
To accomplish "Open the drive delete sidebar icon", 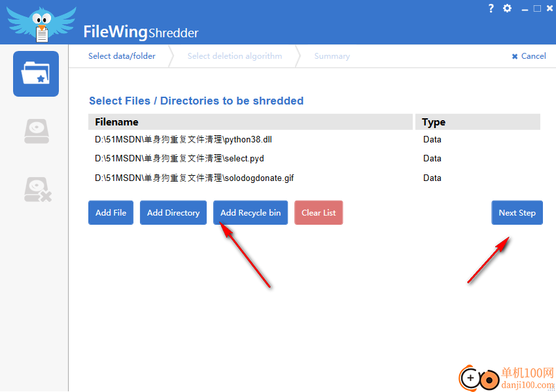I will click(x=37, y=189).
